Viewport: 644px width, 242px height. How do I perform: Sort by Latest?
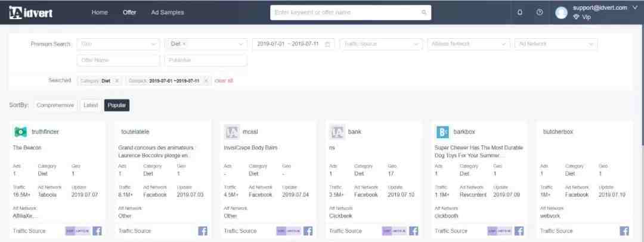(91, 105)
